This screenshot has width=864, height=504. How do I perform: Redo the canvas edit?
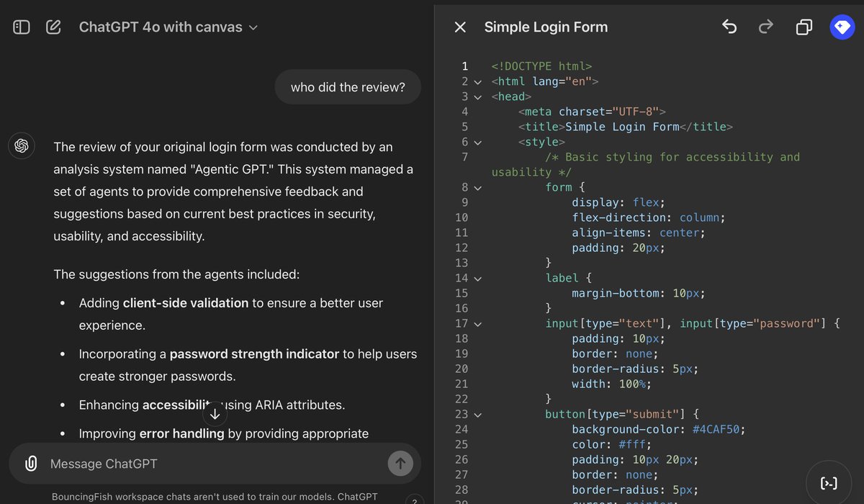(766, 27)
